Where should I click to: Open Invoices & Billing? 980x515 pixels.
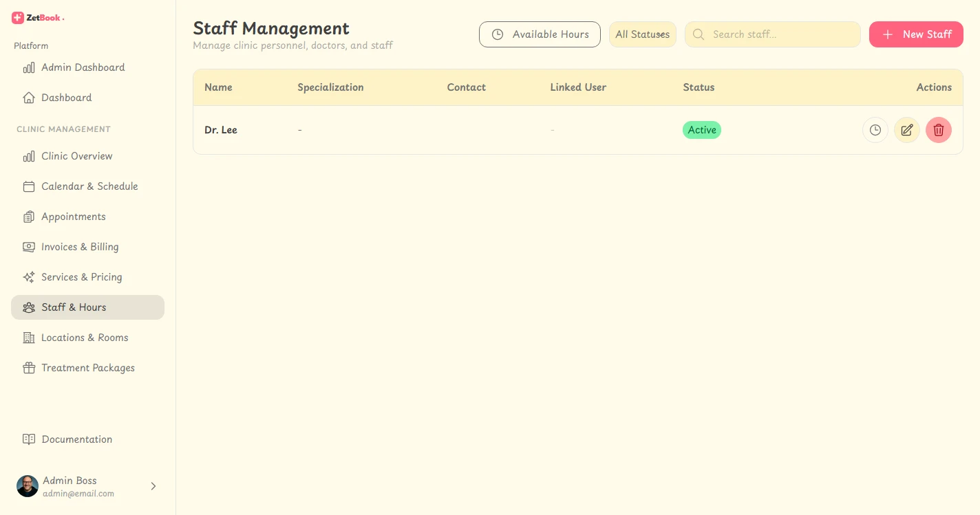coord(87,247)
